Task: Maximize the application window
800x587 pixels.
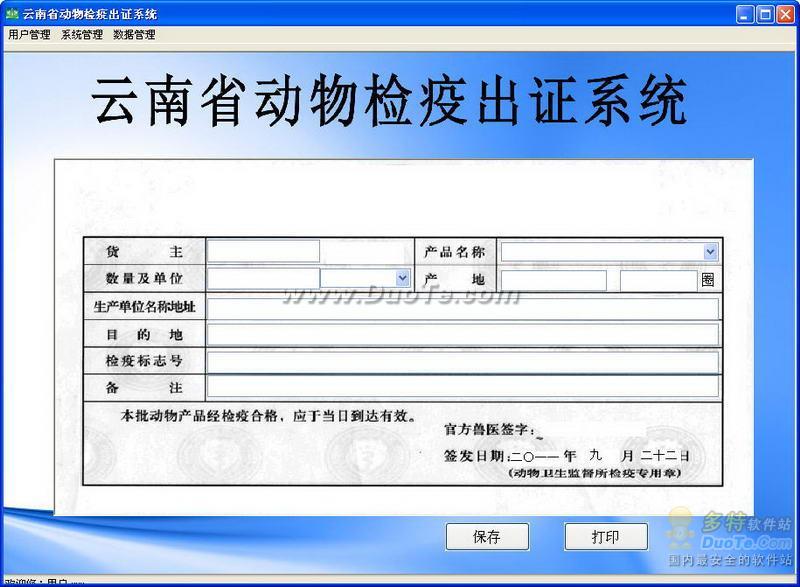Action: tap(765, 14)
